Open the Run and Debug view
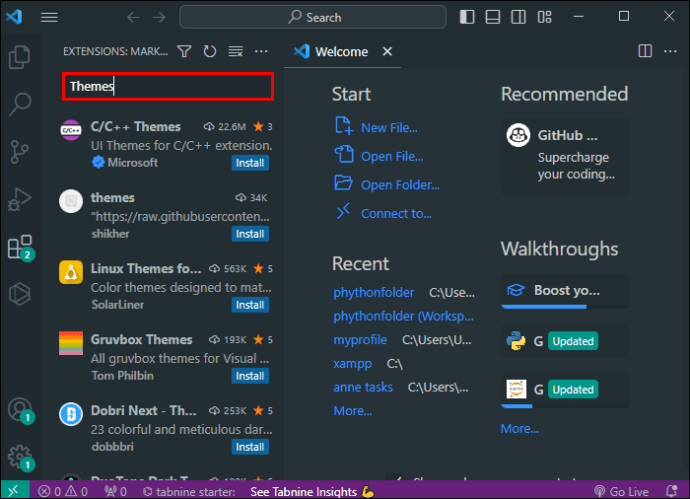690x499 pixels. (x=20, y=199)
